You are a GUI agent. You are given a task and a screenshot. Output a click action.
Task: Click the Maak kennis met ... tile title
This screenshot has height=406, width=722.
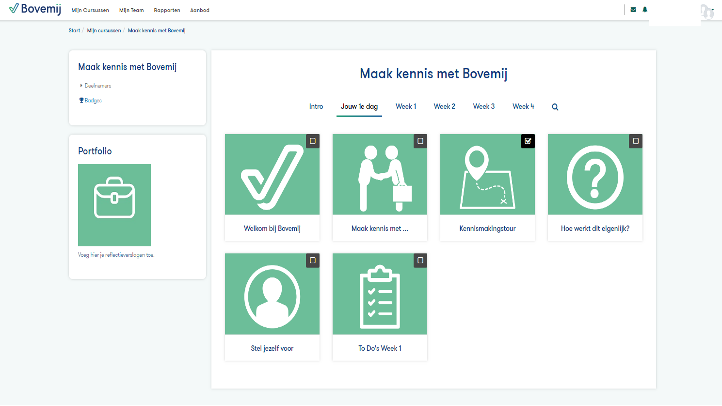tap(379, 229)
